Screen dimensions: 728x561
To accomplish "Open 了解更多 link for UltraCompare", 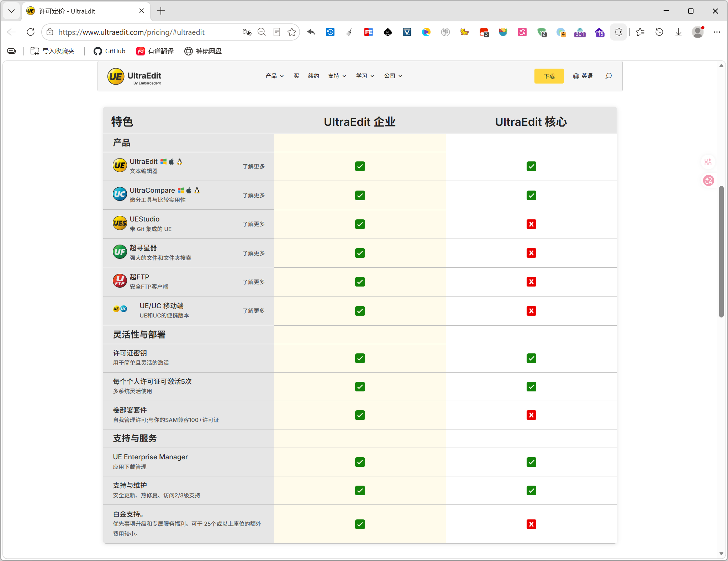I will click(254, 195).
